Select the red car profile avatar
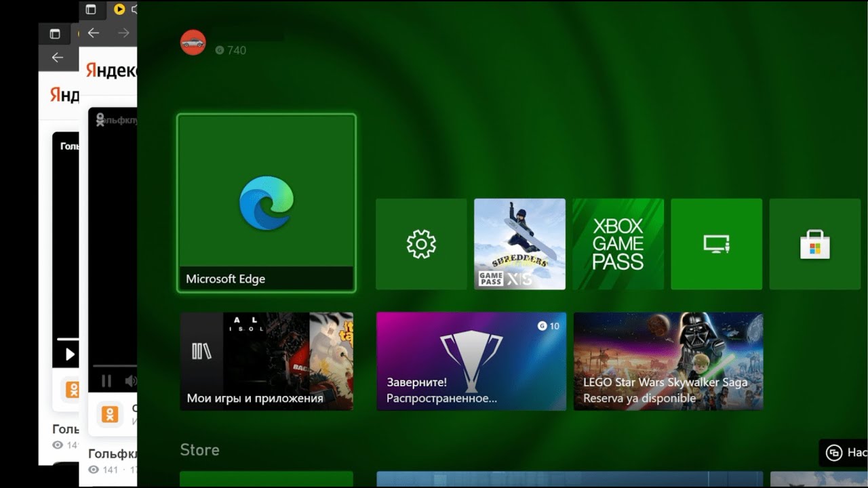The width and height of the screenshot is (868, 488). tap(193, 43)
